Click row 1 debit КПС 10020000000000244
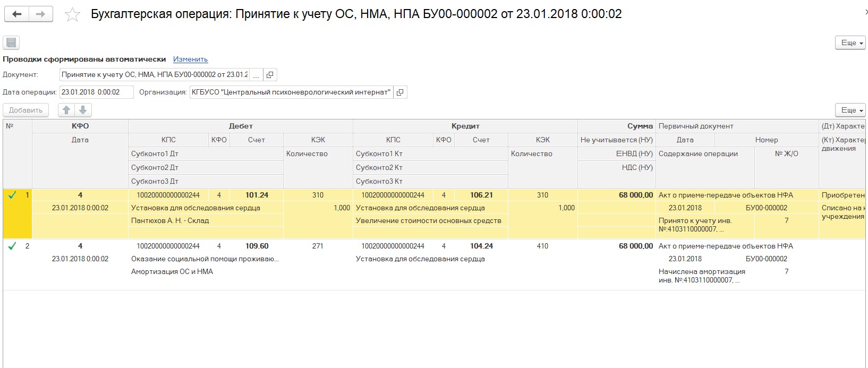This screenshot has width=868, height=368. [x=168, y=195]
